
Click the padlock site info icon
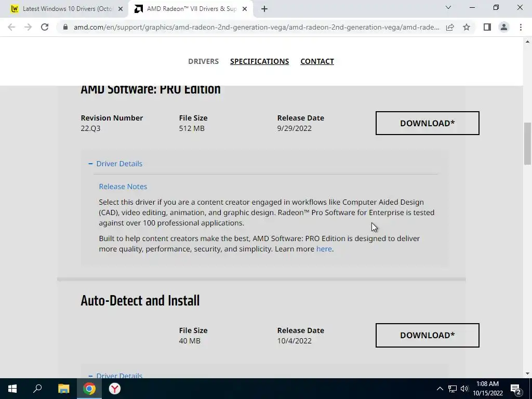(x=65, y=27)
